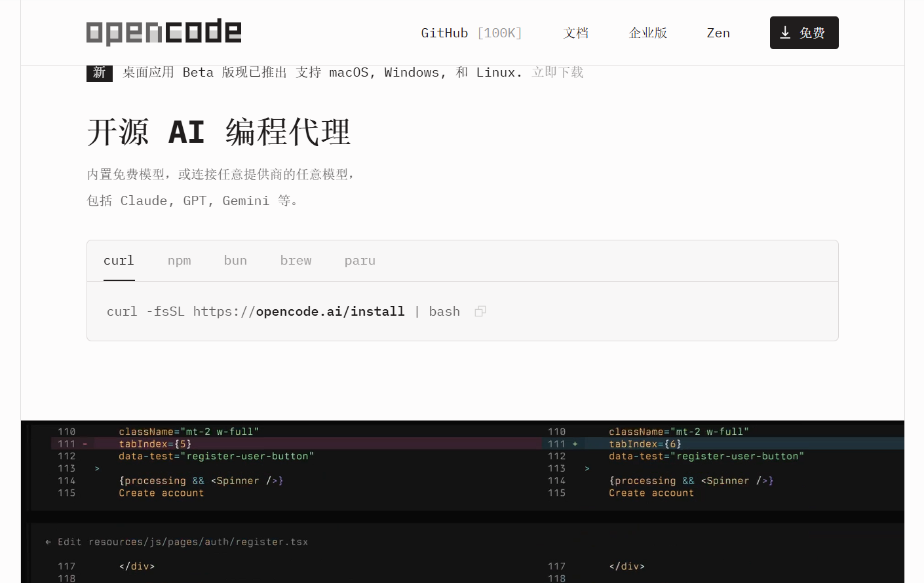Click the 新 badge in the banner
This screenshot has height=583, width=924.
(x=100, y=73)
